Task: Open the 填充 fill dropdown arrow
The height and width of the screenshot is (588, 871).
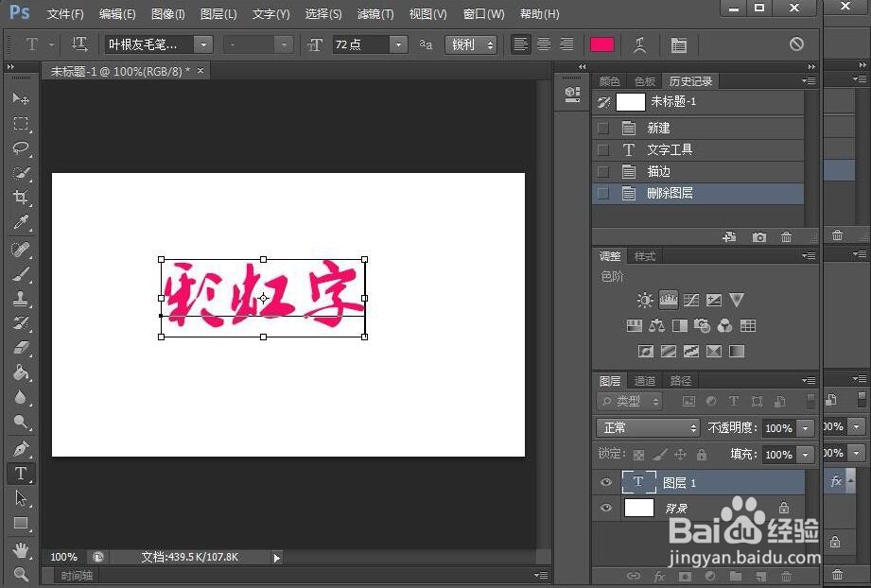Action: click(805, 454)
